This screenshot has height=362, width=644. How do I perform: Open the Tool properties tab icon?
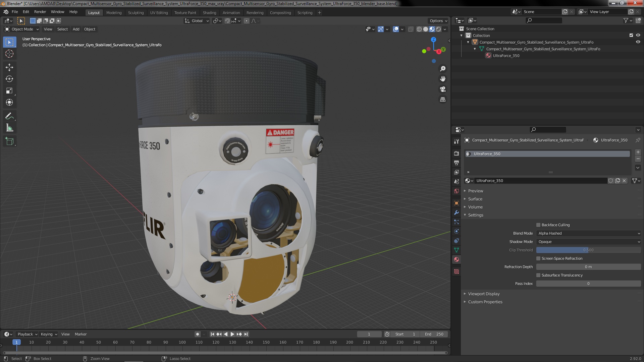(457, 141)
